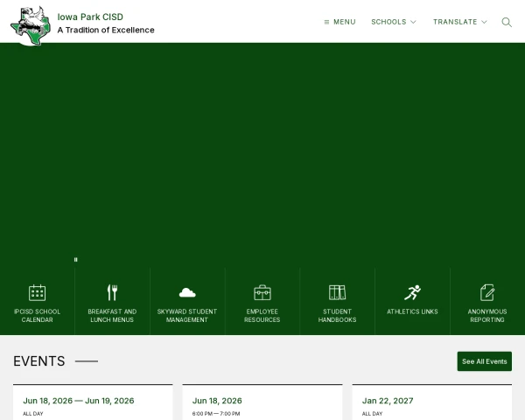Pause the hero slideshow
Image resolution: width=525 pixels, height=420 pixels.
[x=75, y=260]
